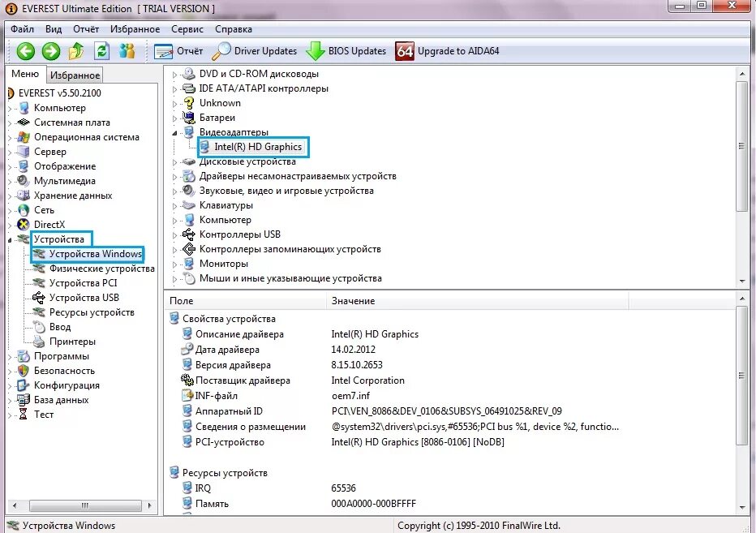Open the Файл menu
756x533 pixels.
click(22, 29)
